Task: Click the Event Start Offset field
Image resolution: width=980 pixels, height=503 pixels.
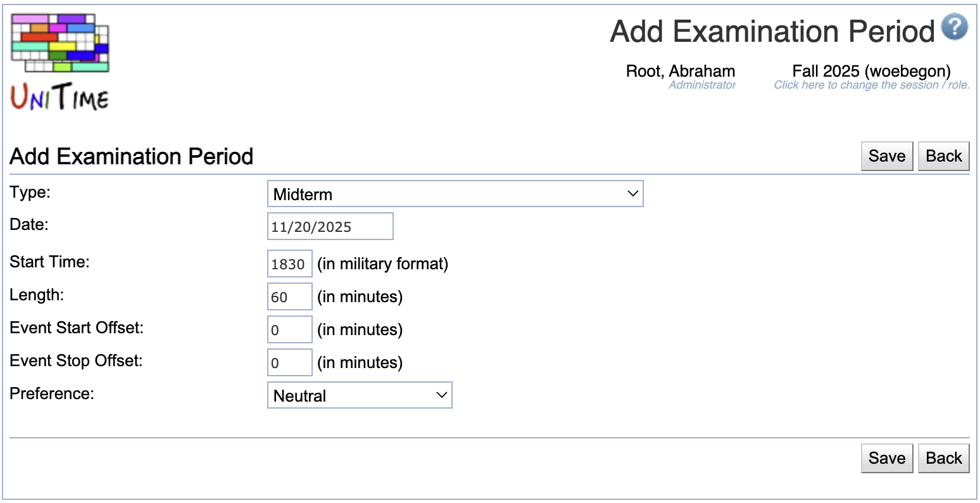Action: pyautogui.click(x=290, y=329)
